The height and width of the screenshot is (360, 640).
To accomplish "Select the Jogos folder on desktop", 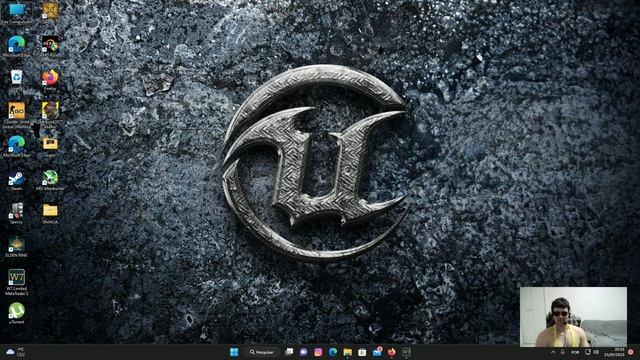I will tap(50, 147).
